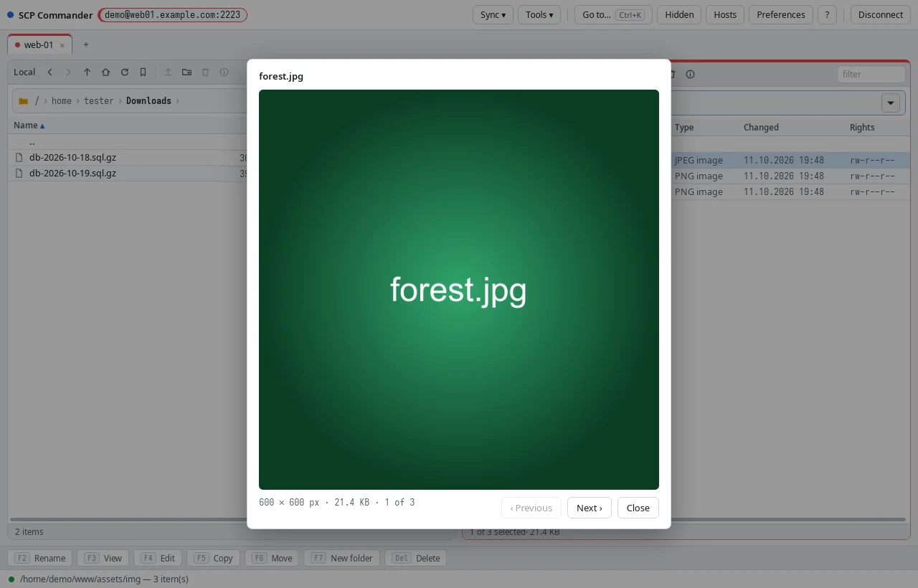Go back in Local panel history
Viewport: 918px width, 588px height.
click(50, 72)
